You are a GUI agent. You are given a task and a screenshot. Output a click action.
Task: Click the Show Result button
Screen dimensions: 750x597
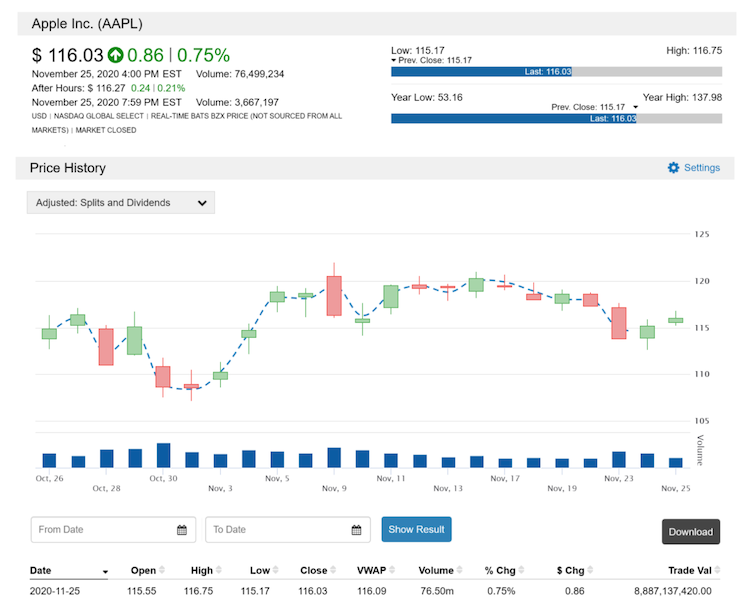pos(416,529)
